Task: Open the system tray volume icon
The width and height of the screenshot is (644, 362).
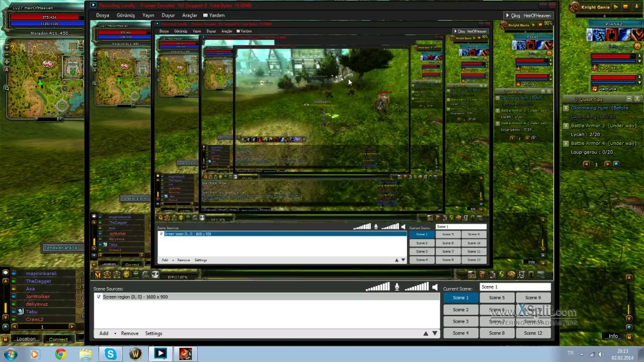Action: 601,354
